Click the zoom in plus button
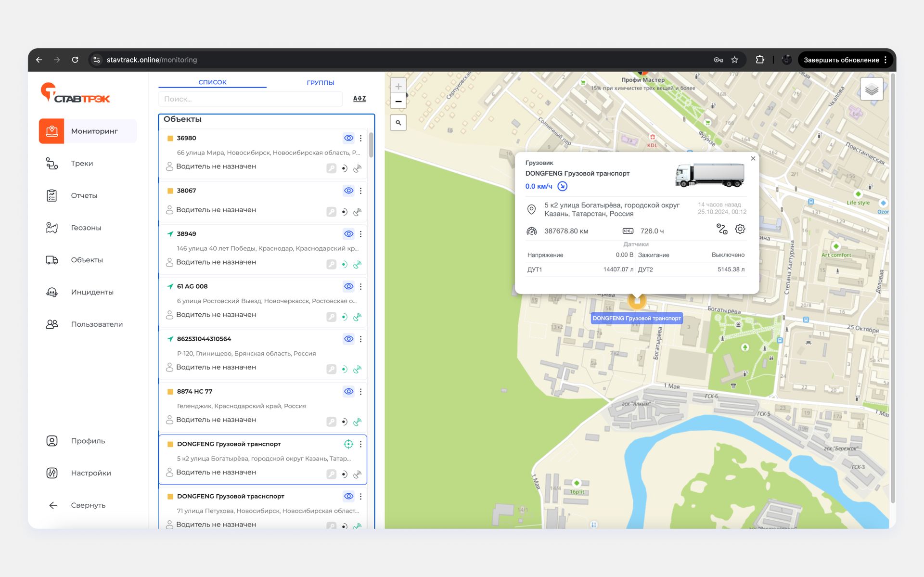The width and height of the screenshot is (924, 577). coord(398,87)
